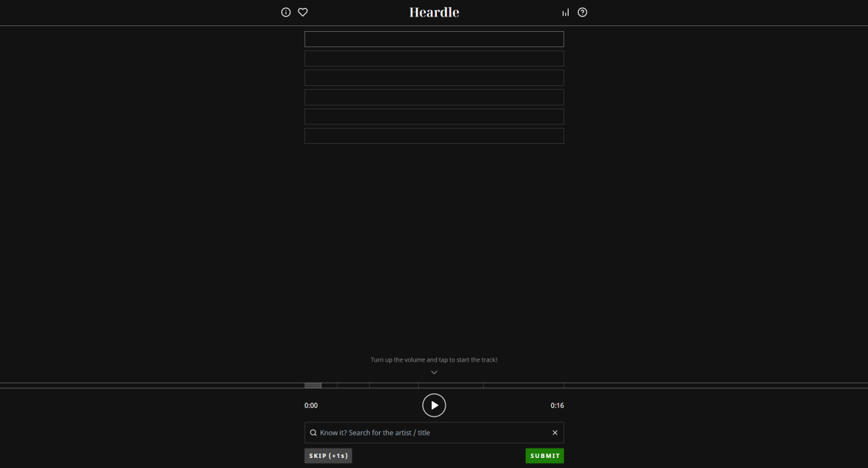Click the downward chevron below the hint
This screenshot has width=868, height=468.
tap(434, 373)
